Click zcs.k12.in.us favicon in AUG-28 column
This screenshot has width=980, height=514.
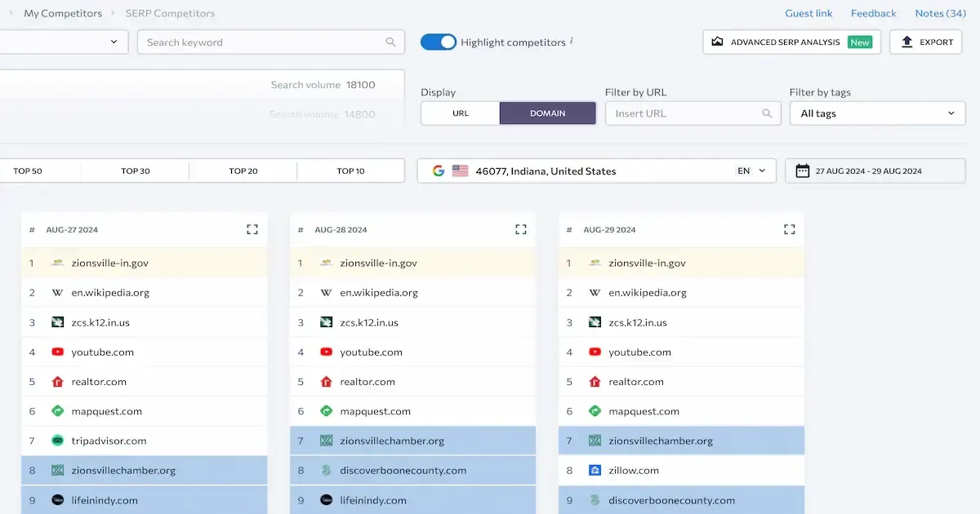click(326, 322)
